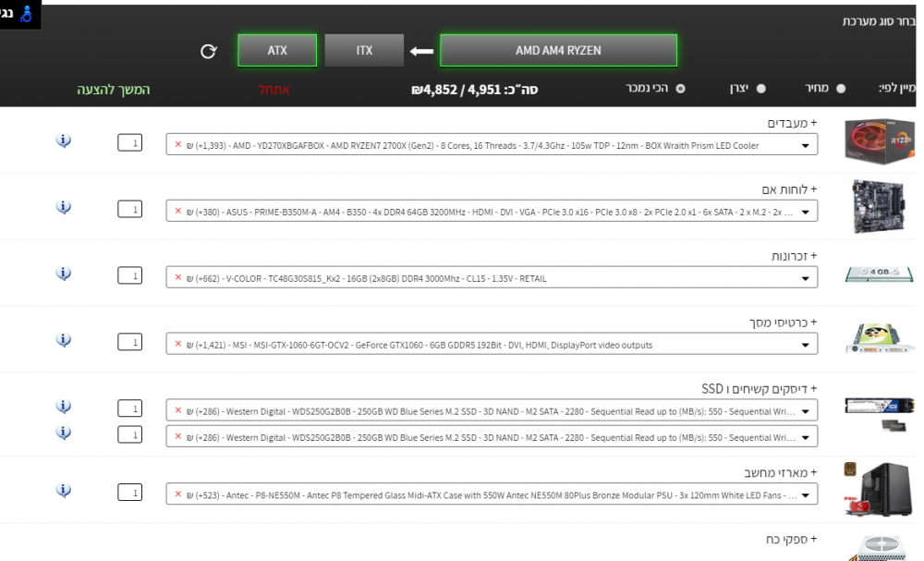
Task: Open the upper WD Blue 250GB SSD dropdown
Action: pos(492,410)
